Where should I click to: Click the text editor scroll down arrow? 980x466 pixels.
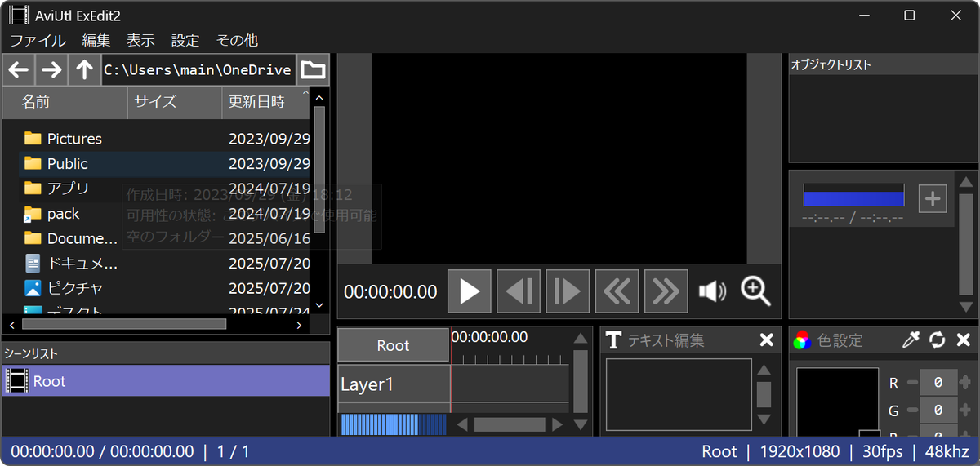[764, 419]
